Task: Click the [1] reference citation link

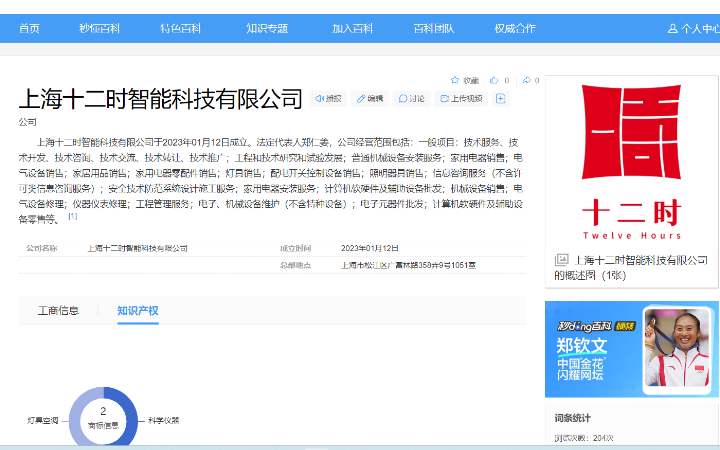Action: coord(72,216)
